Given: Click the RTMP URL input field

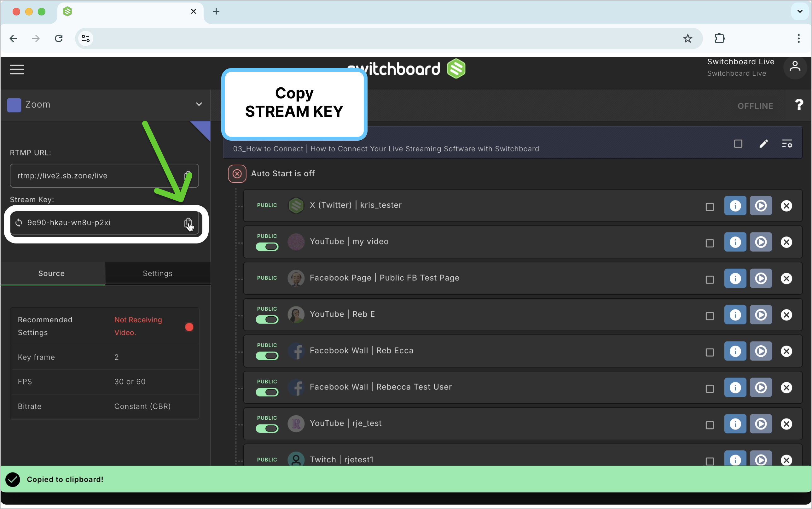Looking at the screenshot, I should (x=104, y=176).
